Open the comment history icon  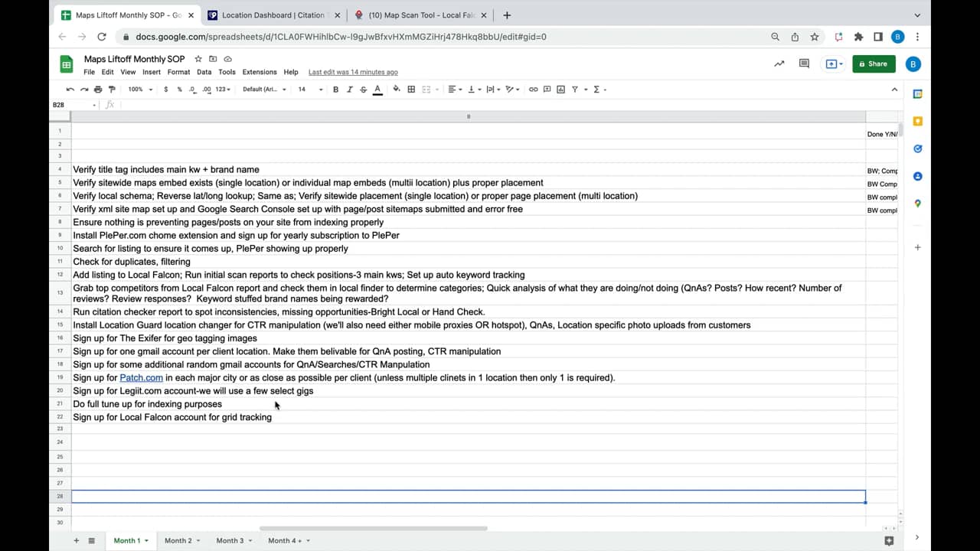(x=804, y=64)
